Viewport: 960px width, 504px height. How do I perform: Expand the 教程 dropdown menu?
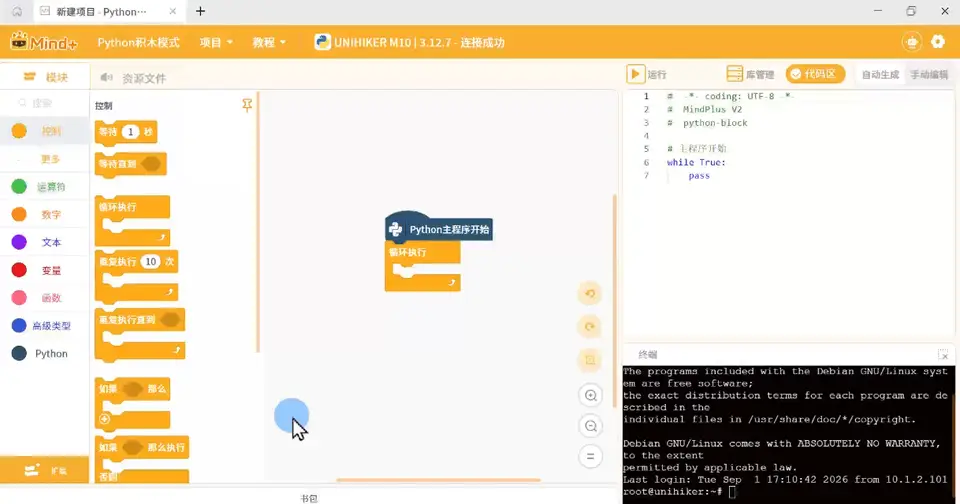pyautogui.click(x=269, y=42)
